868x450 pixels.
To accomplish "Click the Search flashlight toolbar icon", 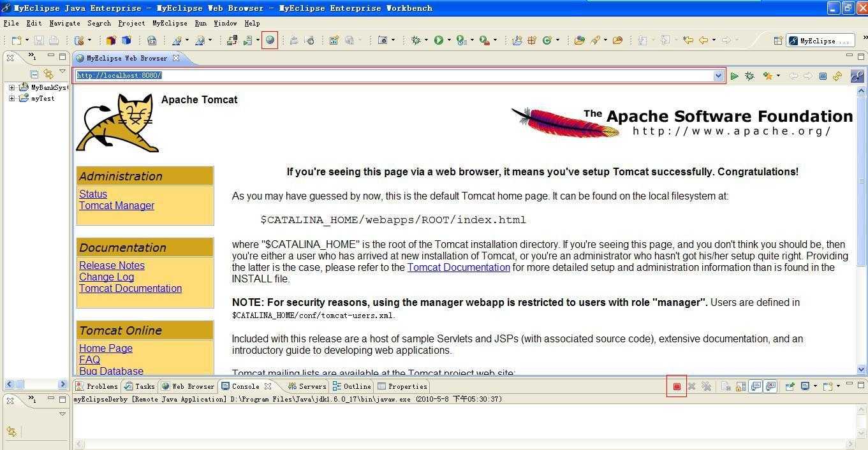I will (x=594, y=40).
